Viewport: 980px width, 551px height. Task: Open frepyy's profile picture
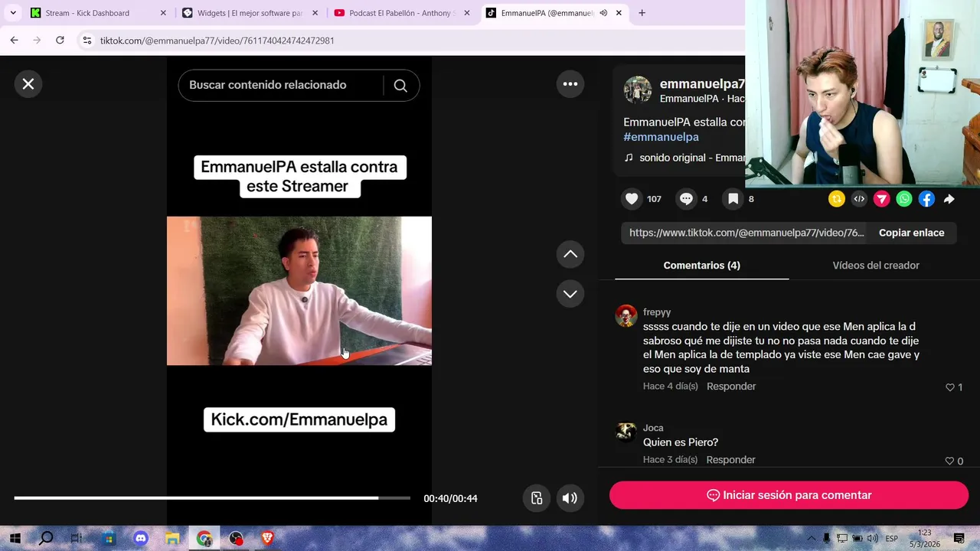pos(626,316)
